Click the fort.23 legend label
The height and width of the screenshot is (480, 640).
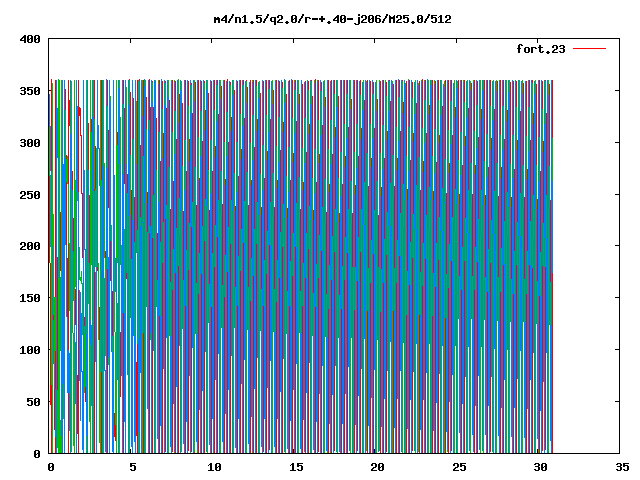pyautogui.click(x=541, y=49)
